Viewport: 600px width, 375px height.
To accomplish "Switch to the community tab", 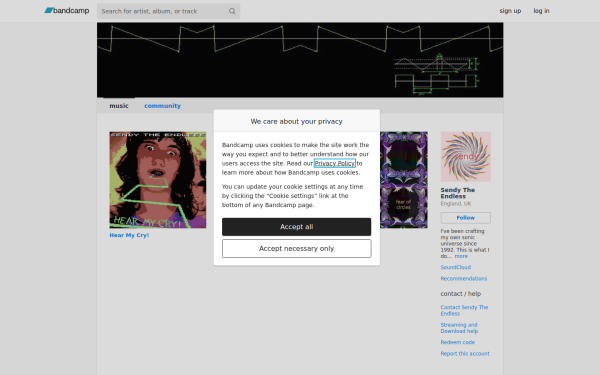I will pyautogui.click(x=162, y=106).
